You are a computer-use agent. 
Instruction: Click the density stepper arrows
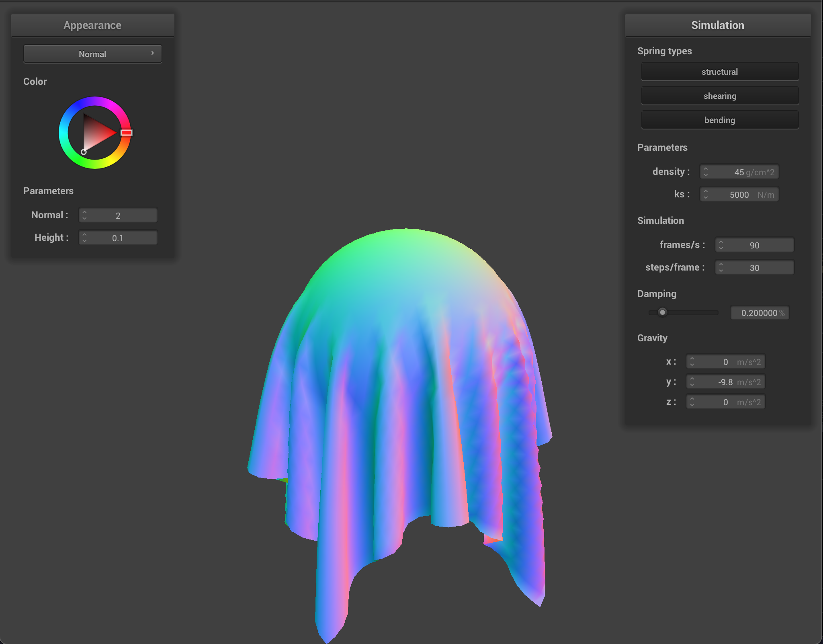point(706,172)
